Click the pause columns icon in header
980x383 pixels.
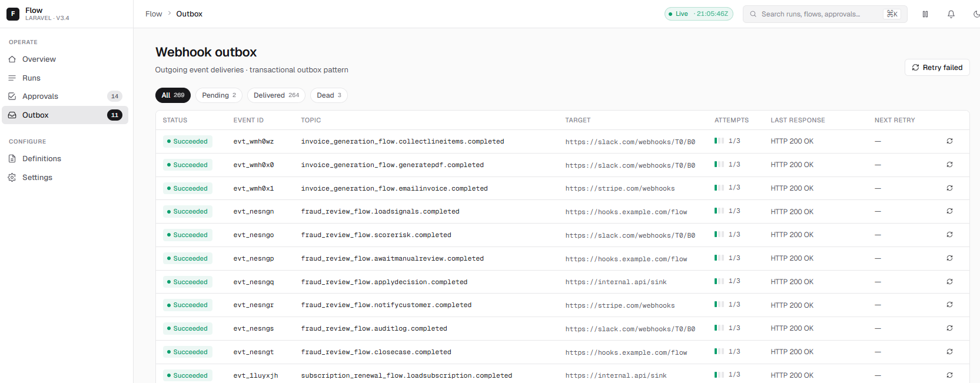pos(925,14)
